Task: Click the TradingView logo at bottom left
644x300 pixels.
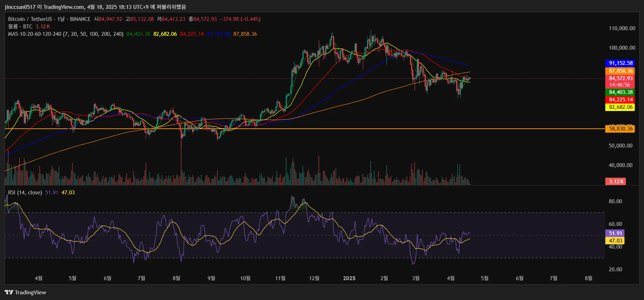Action: tap(25, 292)
